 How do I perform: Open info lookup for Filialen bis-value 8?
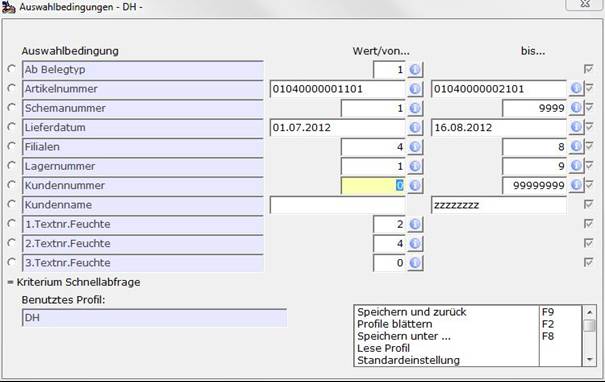[576, 147]
